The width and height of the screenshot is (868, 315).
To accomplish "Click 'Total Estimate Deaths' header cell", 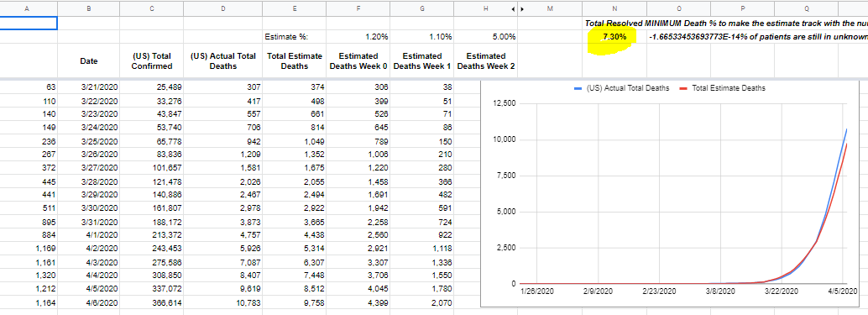I will point(295,60).
